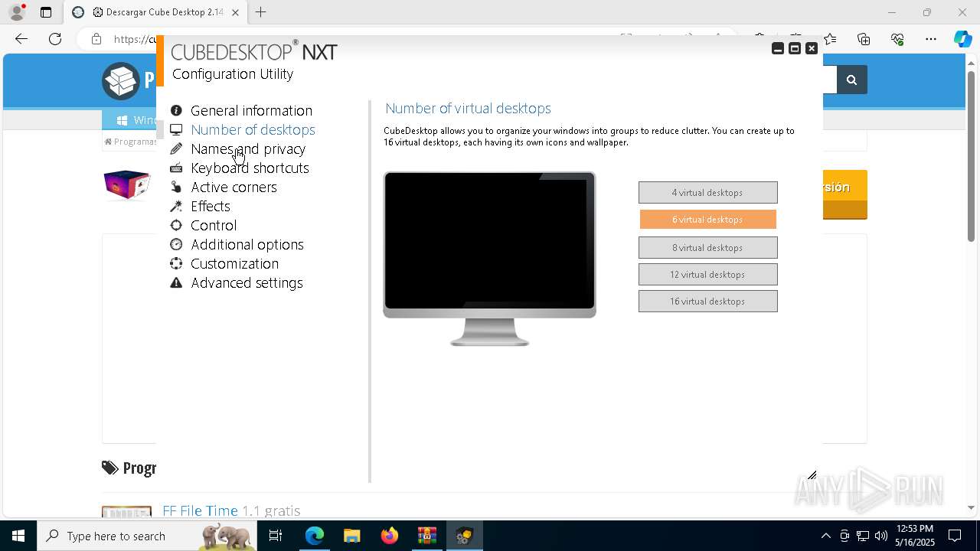This screenshot has width=980, height=551.
Task: Click the keyboard icon beside Keyboard shortcuts
Action: 176,168
